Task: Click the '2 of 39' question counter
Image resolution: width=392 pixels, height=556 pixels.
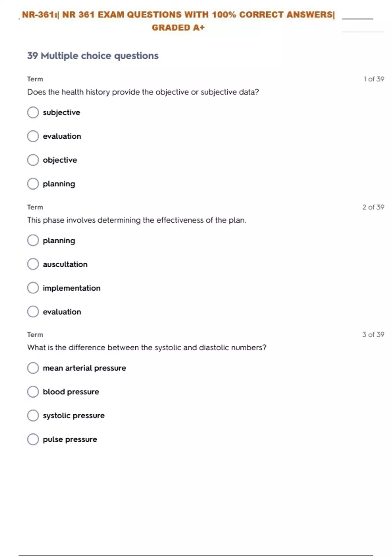Action: [x=373, y=207]
